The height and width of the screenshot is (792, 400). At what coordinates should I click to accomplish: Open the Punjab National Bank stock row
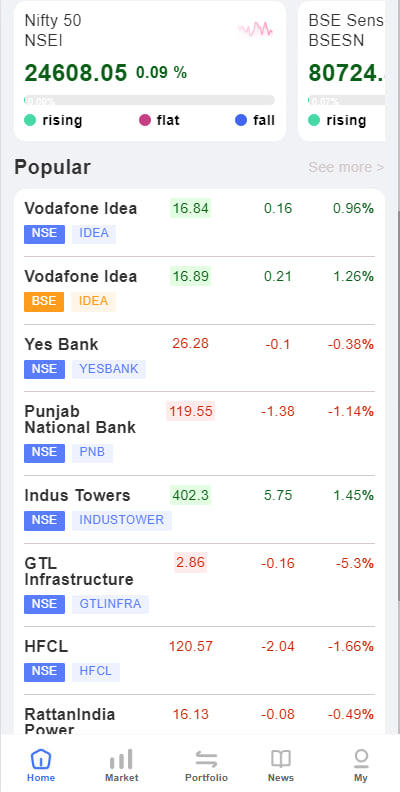199,434
